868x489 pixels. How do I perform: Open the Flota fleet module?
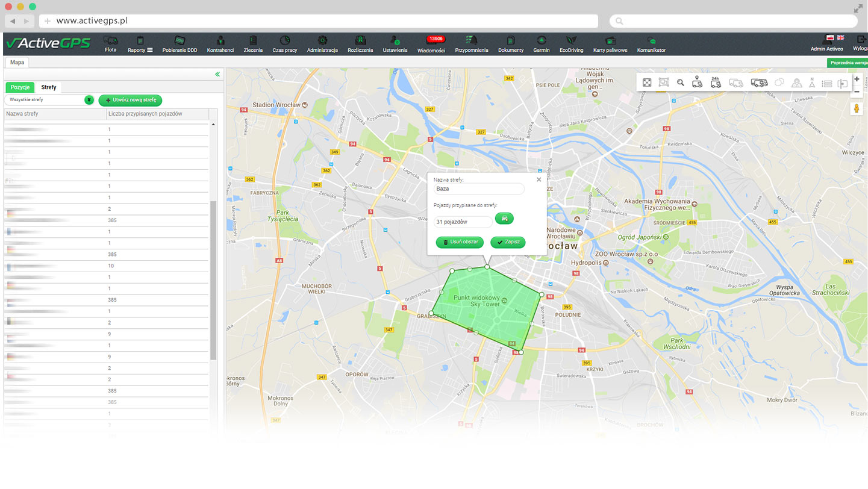tap(110, 43)
